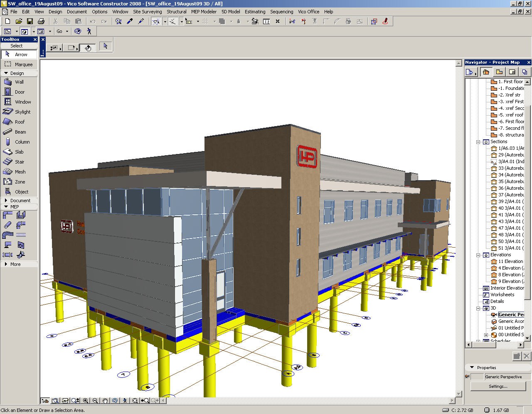Choose the Object tool
Viewport: 532px width, 414px height.
coord(19,192)
